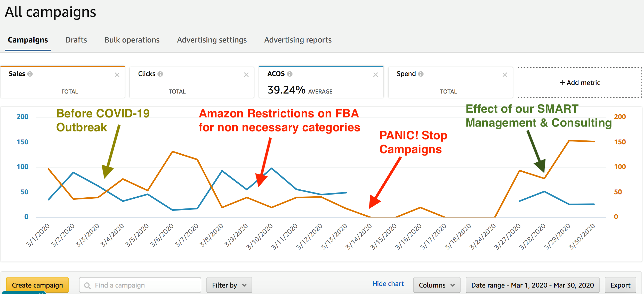Click the info icon next to Clicks
Image resolution: width=644 pixels, height=294 pixels.
[x=160, y=74]
